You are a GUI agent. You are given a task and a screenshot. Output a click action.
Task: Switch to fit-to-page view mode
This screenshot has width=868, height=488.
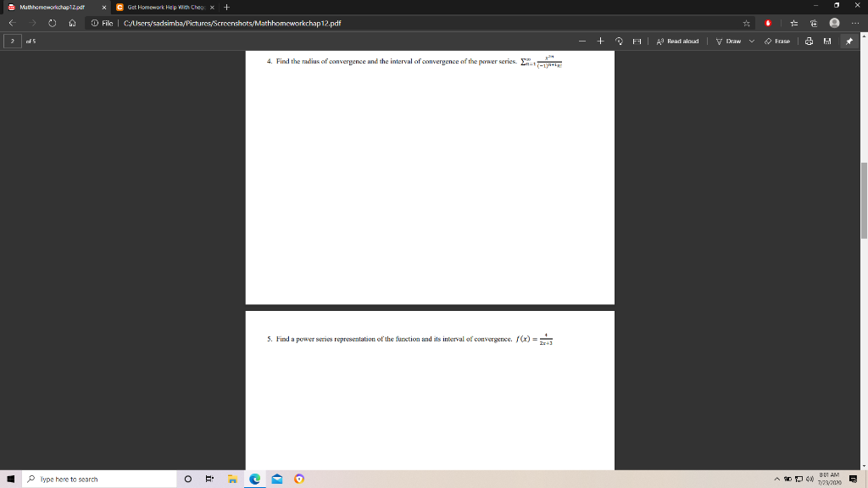click(636, 41)
